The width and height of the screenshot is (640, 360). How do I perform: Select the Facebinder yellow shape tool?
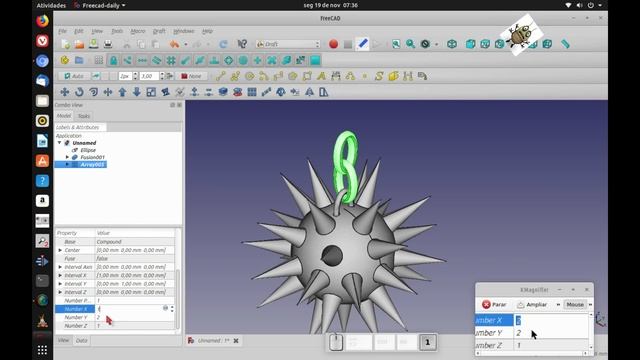click(x=393, y=76)
